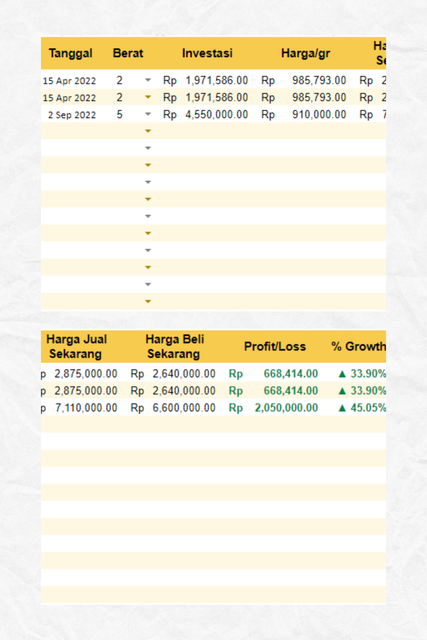Click the Profit/Loss column header

point(275,347)
